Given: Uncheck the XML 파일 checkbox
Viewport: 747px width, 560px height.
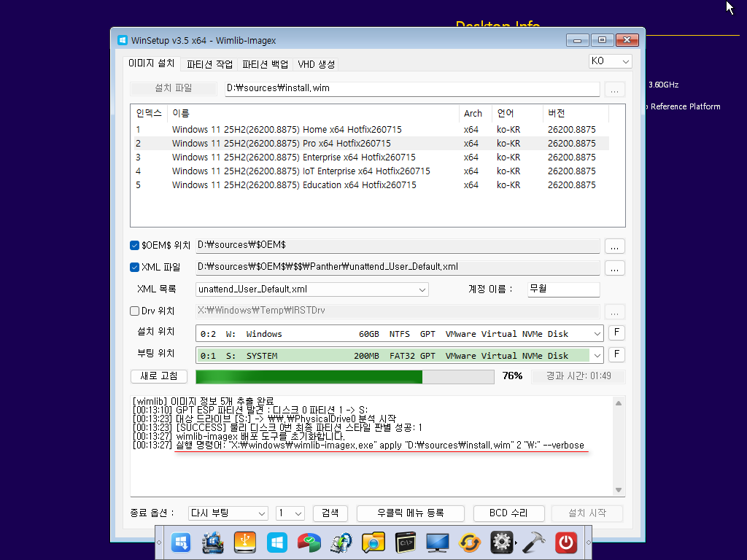Looking at the screenshot, I should (134, 267).
